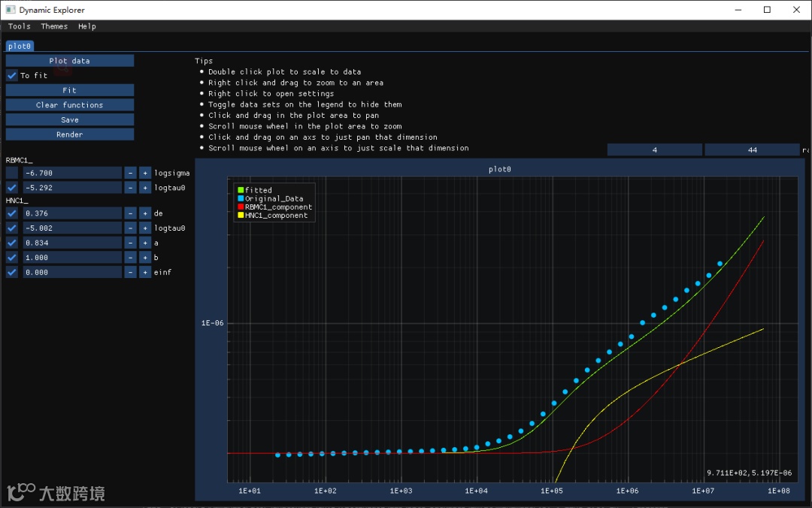
Task: Decrease HNC1 logtau0 with minus button
Action: click(130, 228)
